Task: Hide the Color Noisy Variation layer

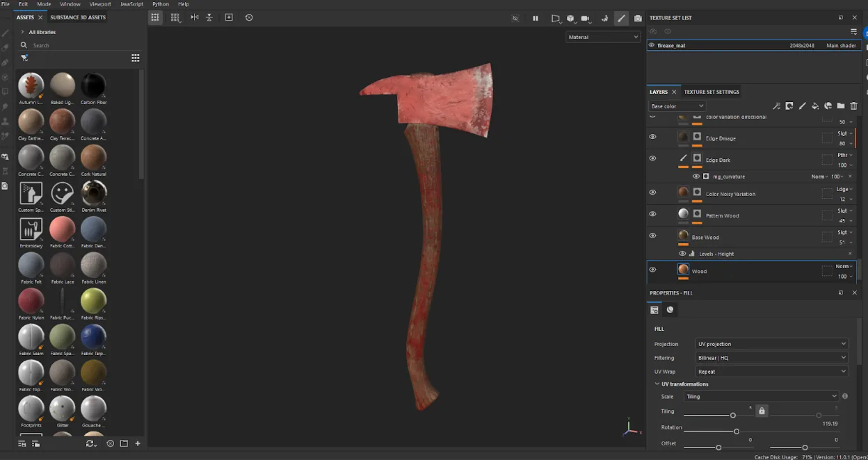Action: click(652, 192)
